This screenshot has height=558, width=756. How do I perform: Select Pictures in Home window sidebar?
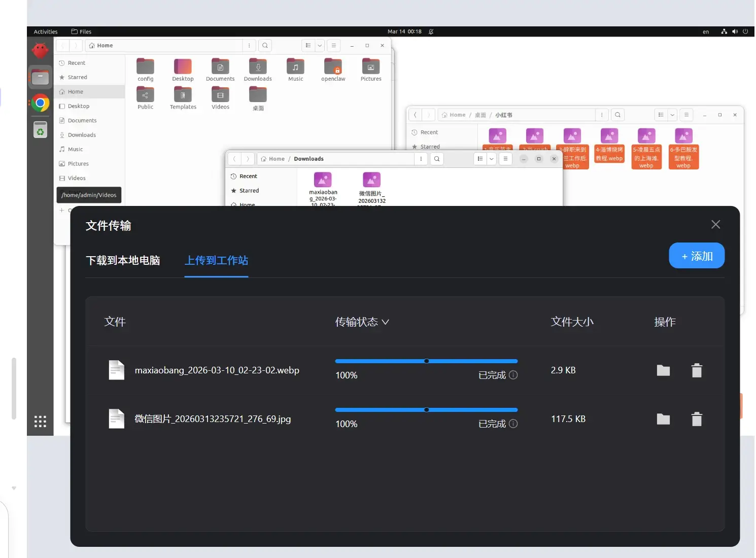(89, 163)
